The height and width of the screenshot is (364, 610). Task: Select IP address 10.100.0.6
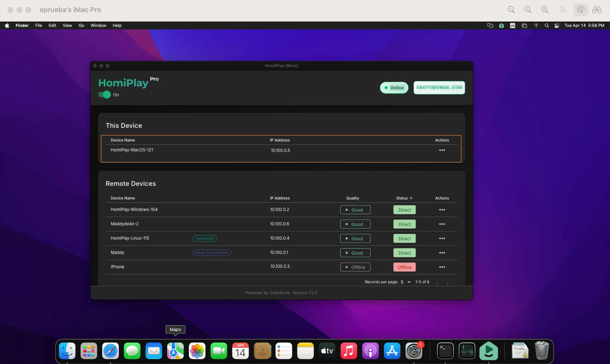279,224
